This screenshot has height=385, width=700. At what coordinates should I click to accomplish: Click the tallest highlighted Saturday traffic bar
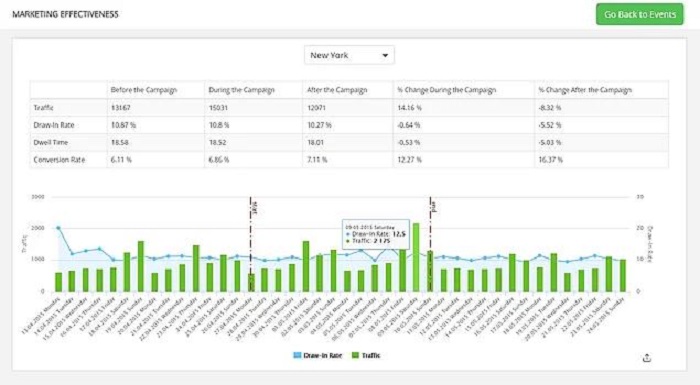tap(416, 257)
